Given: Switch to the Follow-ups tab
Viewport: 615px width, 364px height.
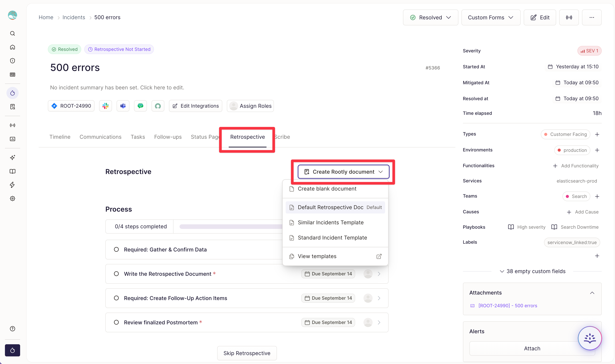Looking at the screenshot, I should (x=168, y=137).
